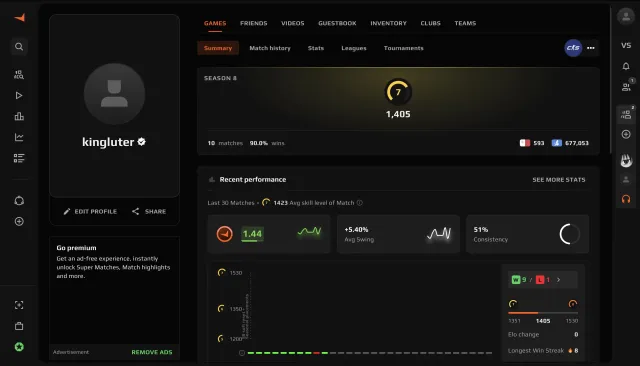640x366 pixels.
Task: Expand the W9 / L1 results chevron
Action: click(x=559, y=280)
